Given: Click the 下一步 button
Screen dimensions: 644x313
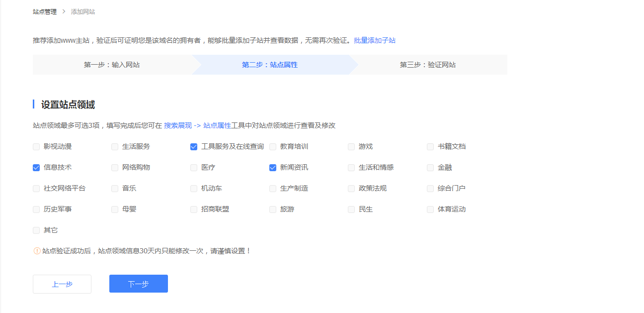Looking at the screenshot, I should (138, 283).
